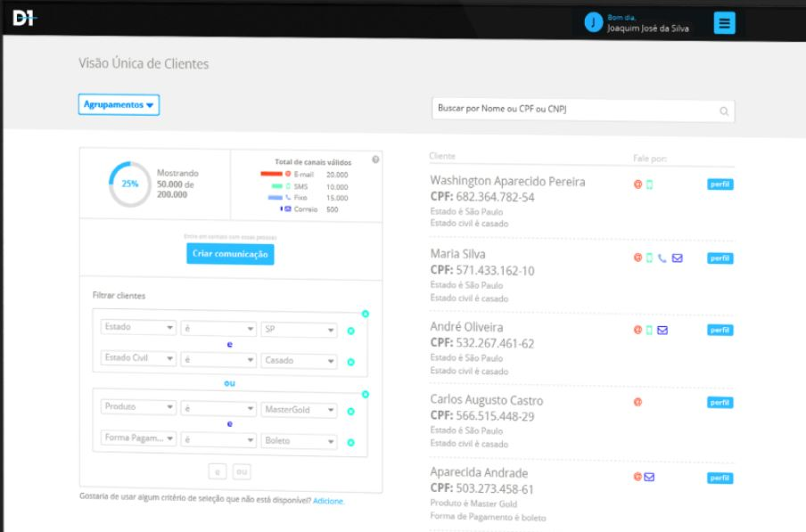Click the Correio channel legend icon
Image resolution: width=806 pixels, height=532 pixels.
[x=288, y=209]
